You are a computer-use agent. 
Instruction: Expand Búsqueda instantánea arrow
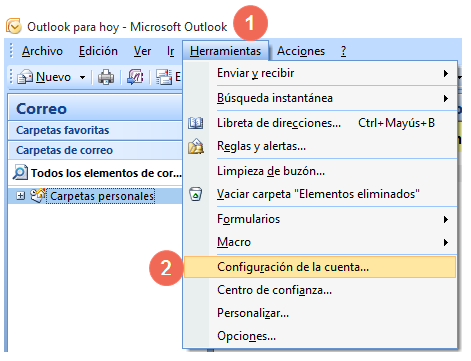coord(446,98)
